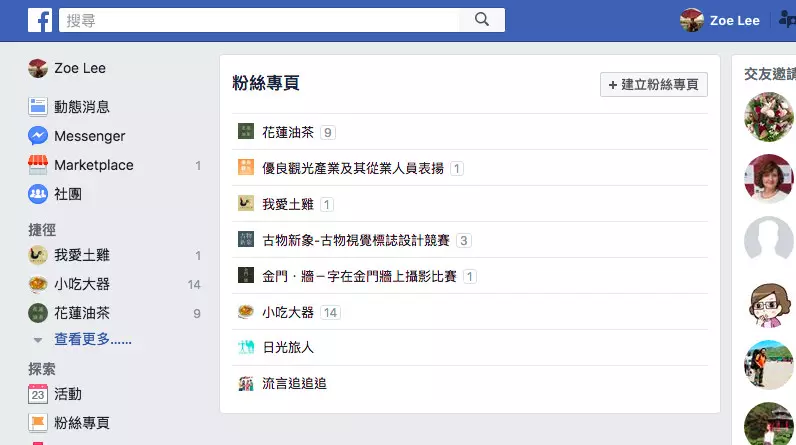Image resolution: width=796 pixels, height=445 pixels.
Task: Click 流言追追追 page icon
Action: coord(246,383)
